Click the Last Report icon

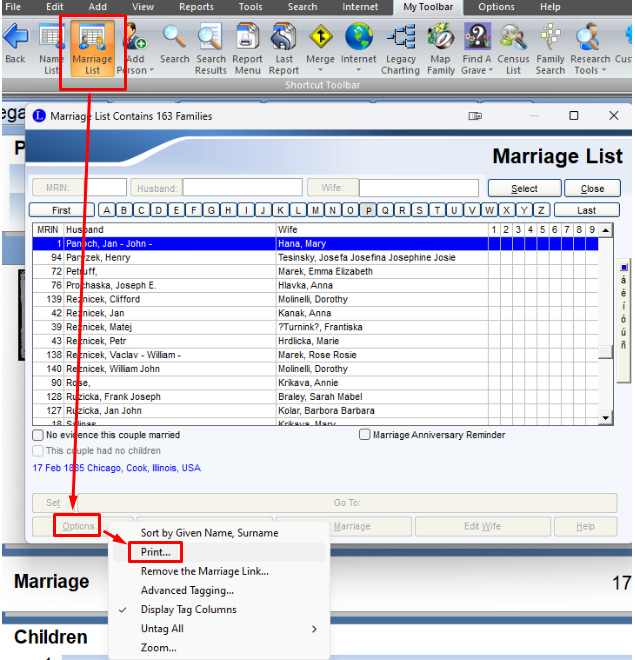(x=284, y=37)
